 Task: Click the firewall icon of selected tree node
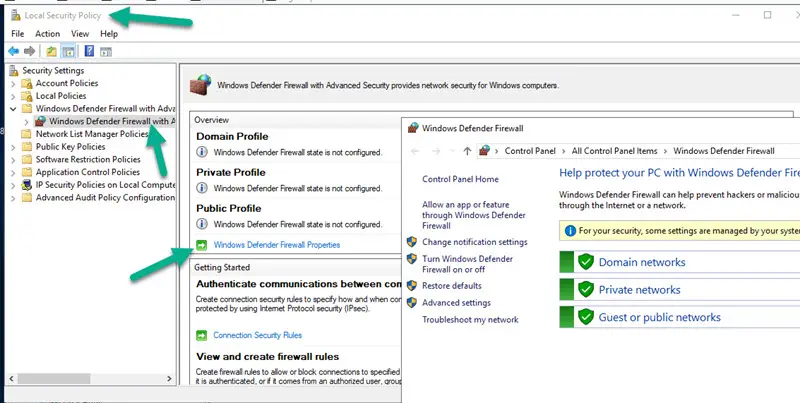pyautogui.click(x=40, y=121)
